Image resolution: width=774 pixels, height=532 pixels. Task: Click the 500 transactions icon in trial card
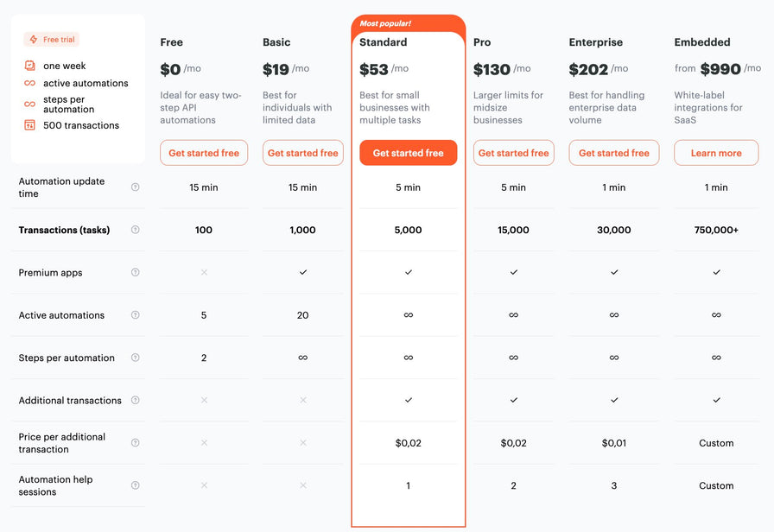[x=29, y=125]
